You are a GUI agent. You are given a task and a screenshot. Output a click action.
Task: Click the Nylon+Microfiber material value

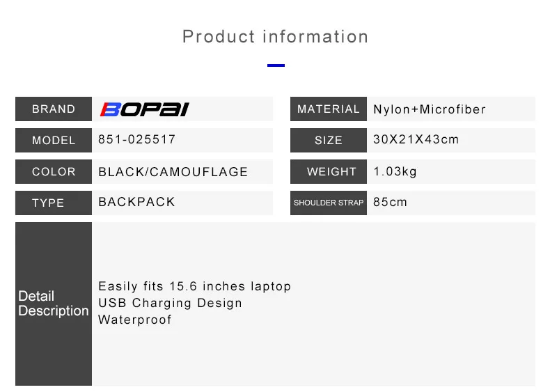[430, 109]
